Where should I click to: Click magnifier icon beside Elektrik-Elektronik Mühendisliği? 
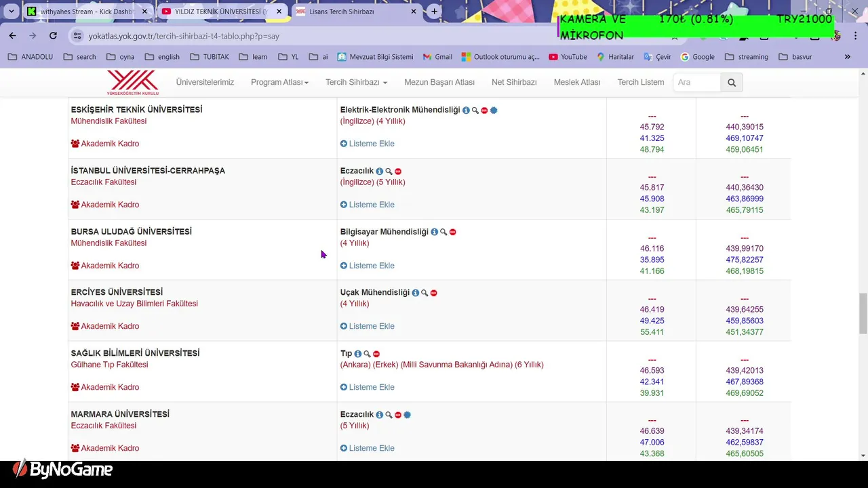(x=475, y=110)
